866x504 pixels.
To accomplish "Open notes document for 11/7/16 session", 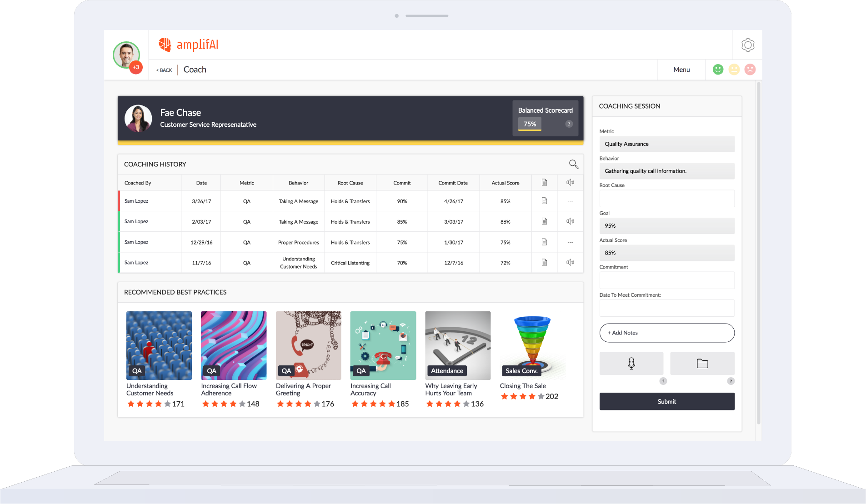I will click(544, 263).
